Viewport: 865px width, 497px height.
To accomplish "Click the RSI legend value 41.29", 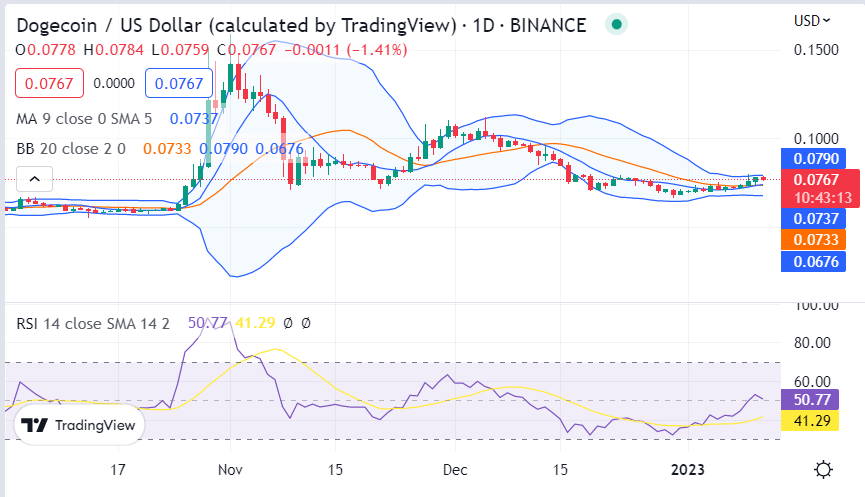I will (255, 323).
